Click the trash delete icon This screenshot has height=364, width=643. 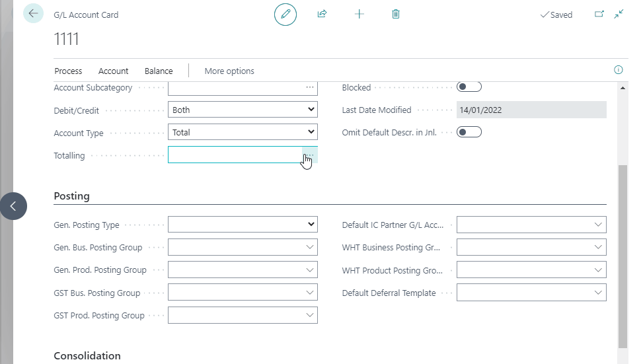click(x=396, y=14)
